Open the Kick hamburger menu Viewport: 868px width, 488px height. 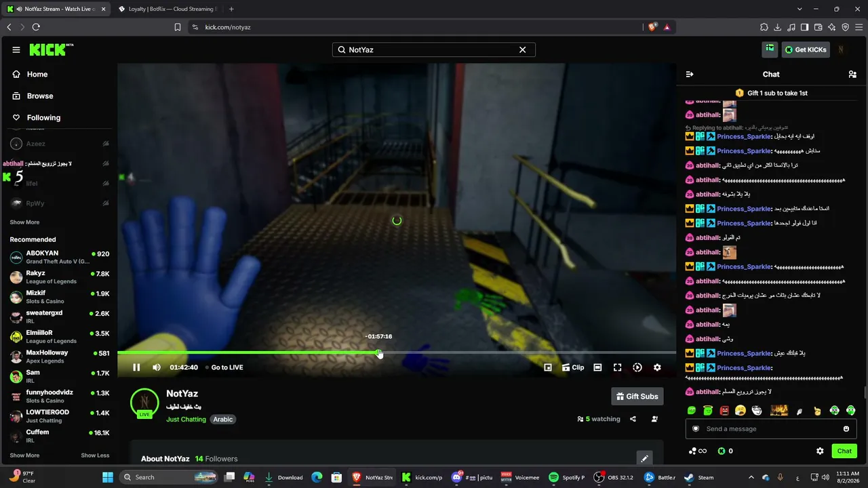pyautogui.click(x=16, y=49)
